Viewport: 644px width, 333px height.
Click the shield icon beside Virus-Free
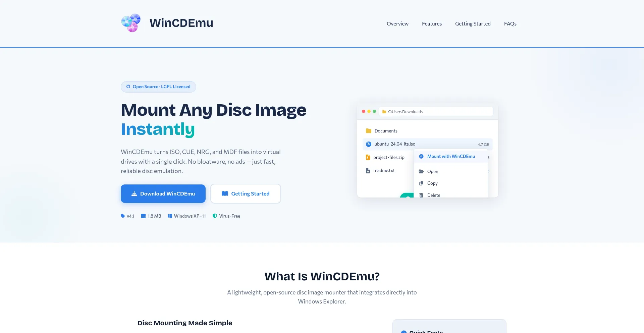pos(215,216)
